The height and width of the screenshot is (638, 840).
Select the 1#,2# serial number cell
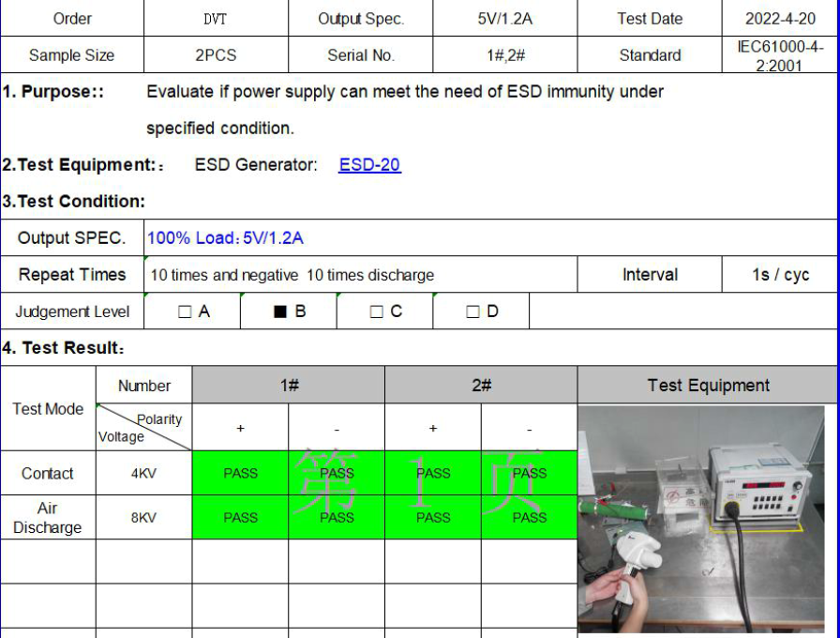(x=505, y=54)
